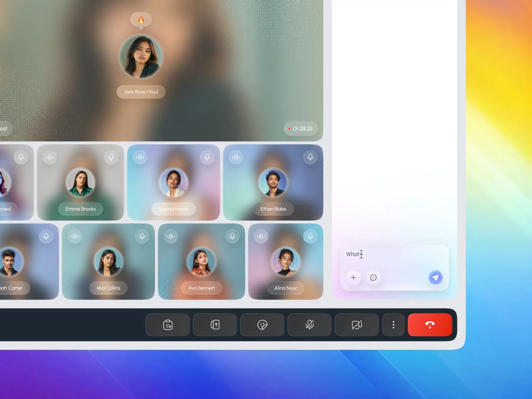Click the Ethan Blake name label

pyautogui.click(x=273, y=209)
